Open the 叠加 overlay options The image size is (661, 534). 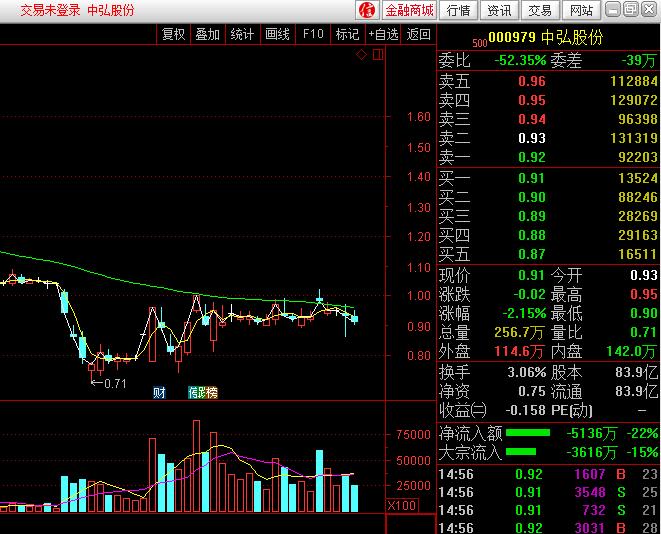tap(208, 34)
